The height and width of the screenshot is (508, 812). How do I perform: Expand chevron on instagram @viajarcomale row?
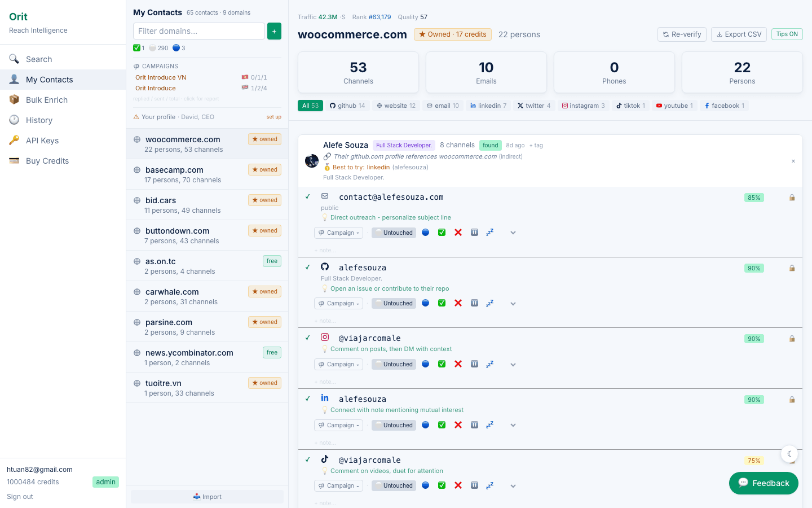click(513, 365)
